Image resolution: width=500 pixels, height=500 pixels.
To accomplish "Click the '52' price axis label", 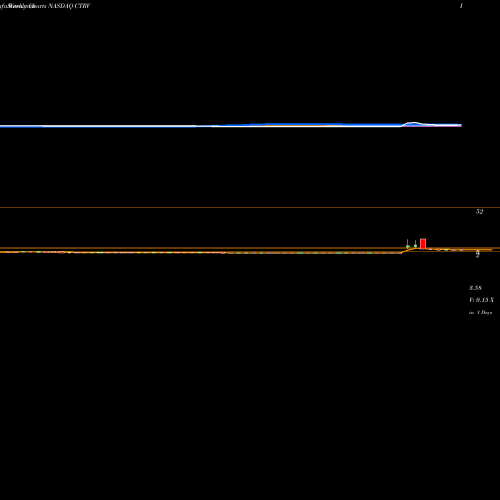I will tap(479, 212).
